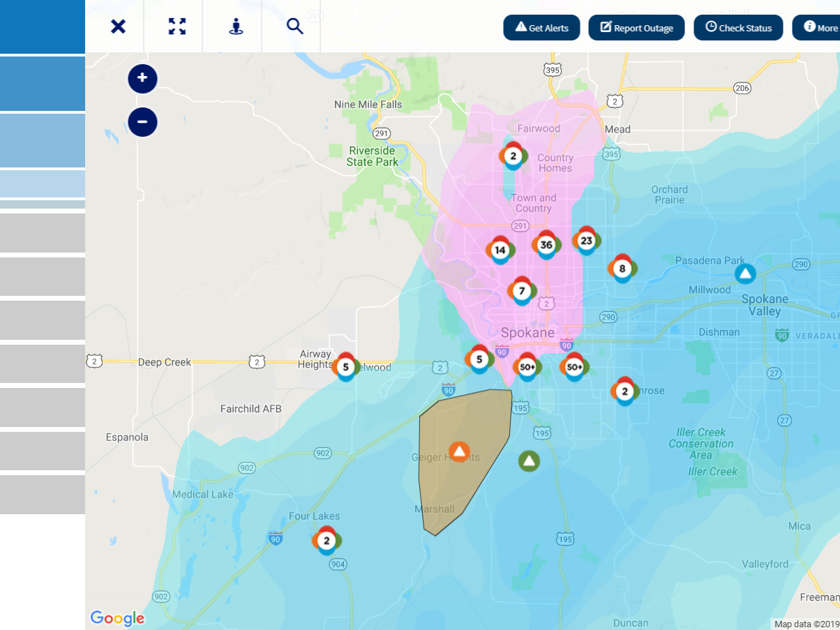Select the cluster marker labeled 7
The image size is (840, 630).
521,291
